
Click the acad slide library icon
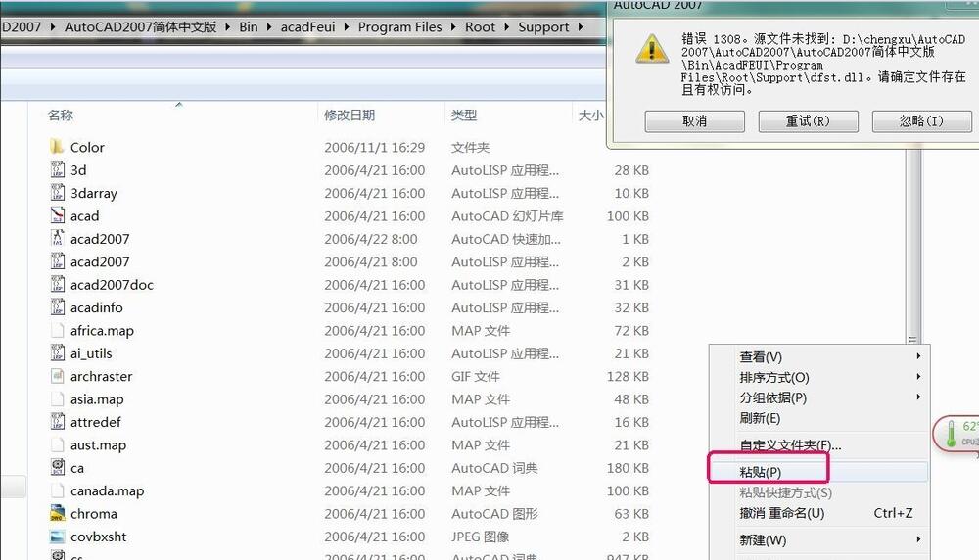(58, 215)
